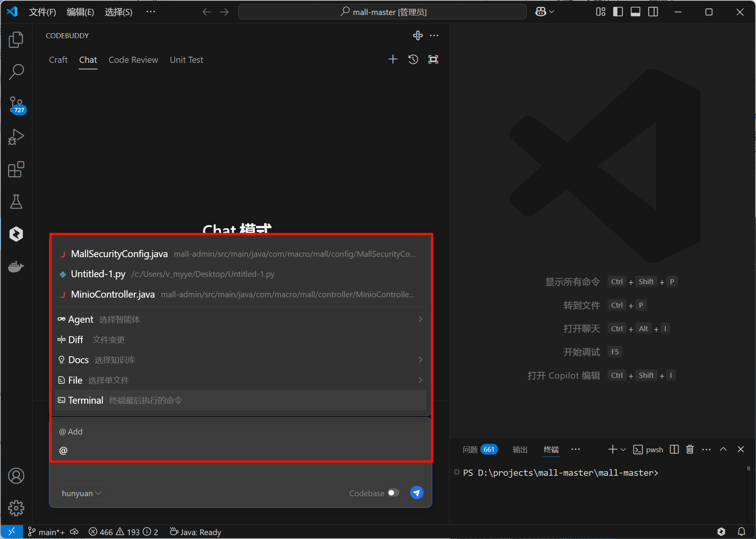756x539 pixels.
Task: Open the 输出 output tab
Action: 520,450
